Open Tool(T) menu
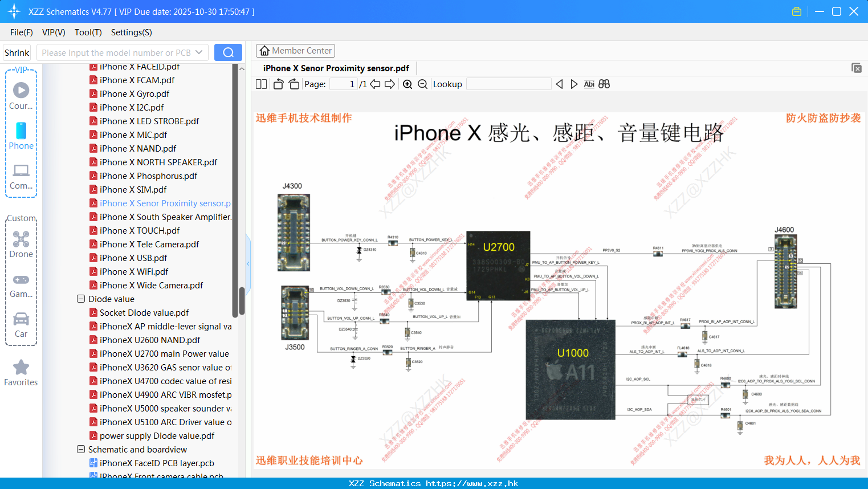868x489 pixels. pyautogui.click(x=88, y=32)
